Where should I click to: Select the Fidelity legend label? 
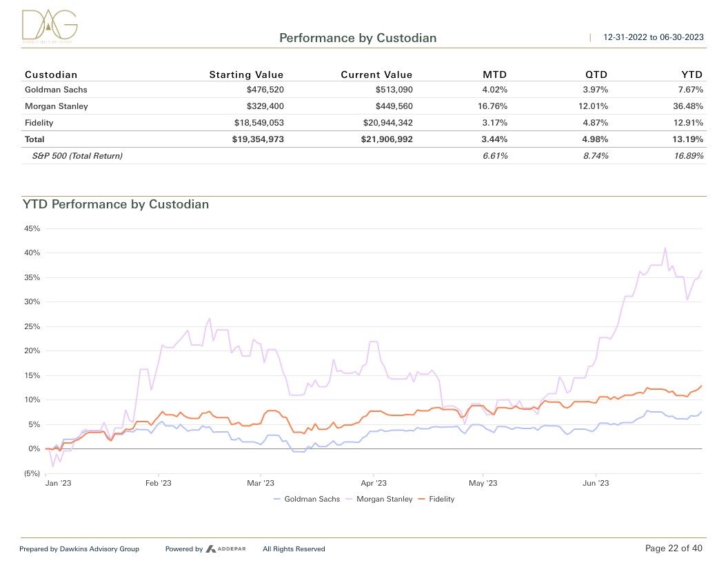(441, 499)
